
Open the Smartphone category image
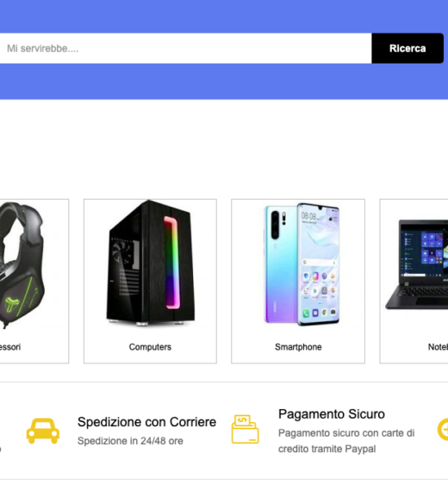tap(302, 264)
